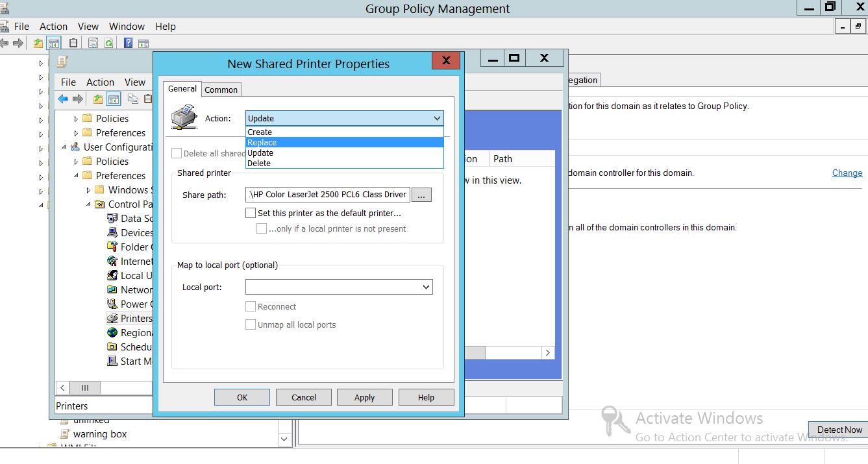Click the blue Back arrow in editor toolbar
The width and height of the screenshot is (868, 464).
(x=63, y=99)
